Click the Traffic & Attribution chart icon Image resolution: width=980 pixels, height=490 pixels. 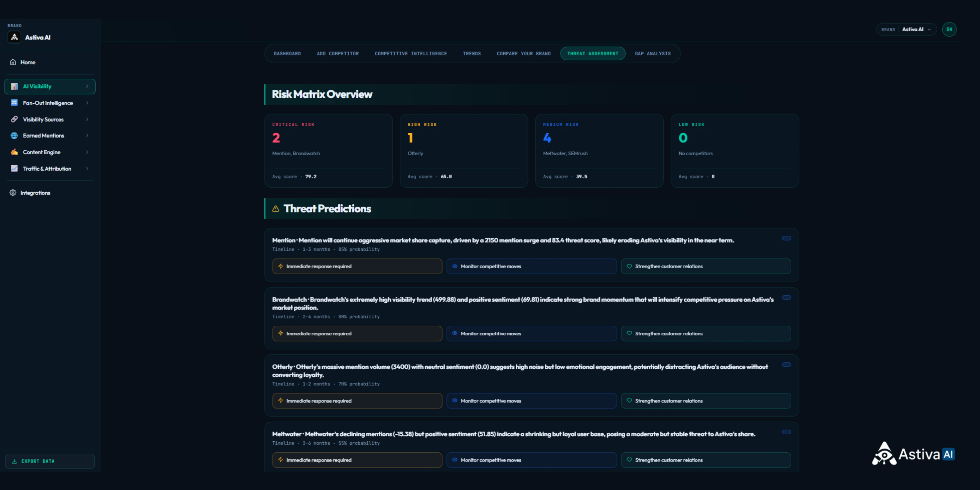pyautogui.click(x=14, y=168)
